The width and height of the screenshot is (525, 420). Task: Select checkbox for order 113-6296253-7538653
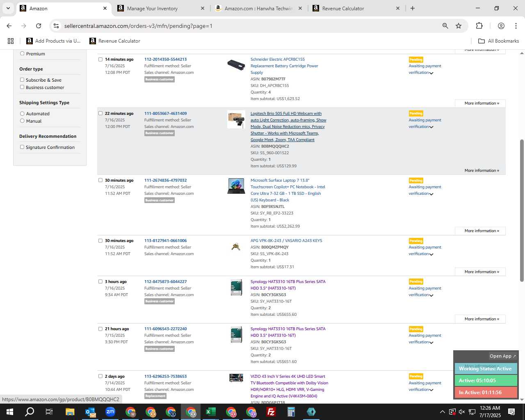pos(100,376)
